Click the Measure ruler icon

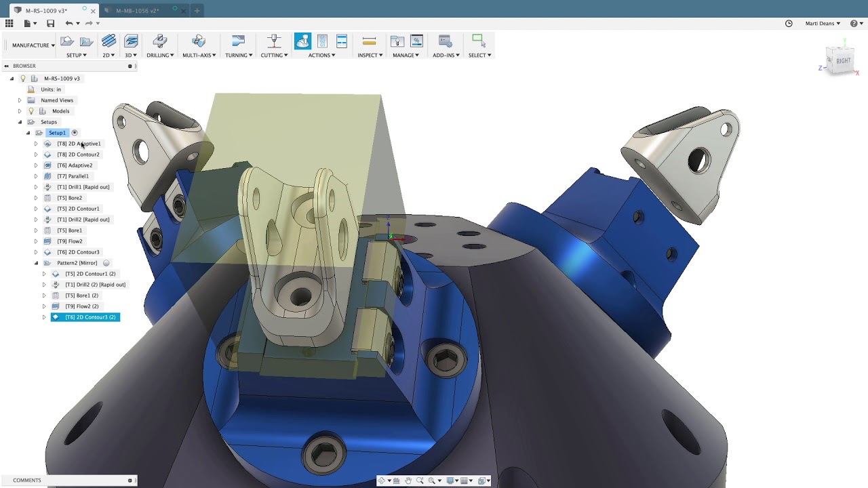(369, 41)
